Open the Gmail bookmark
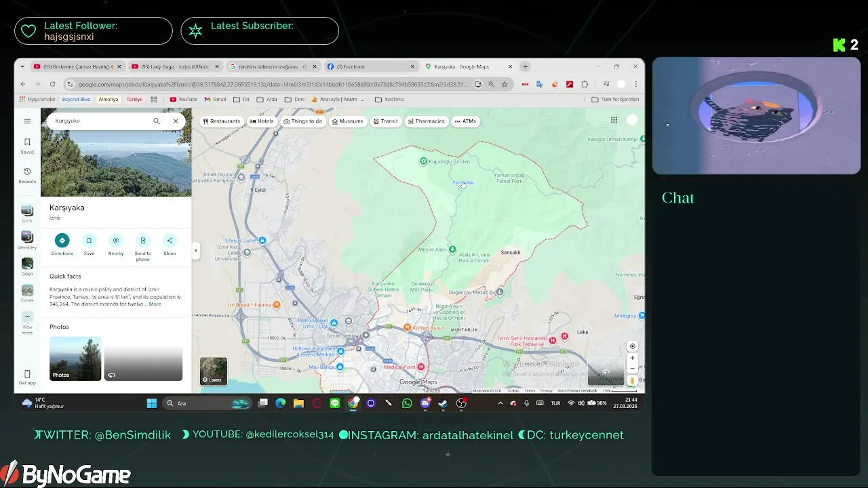 [215, 99]
